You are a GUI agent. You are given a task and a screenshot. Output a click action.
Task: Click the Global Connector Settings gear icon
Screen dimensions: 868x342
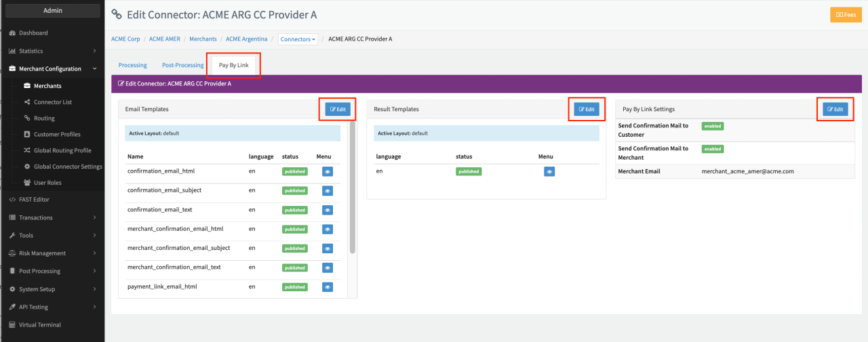pyautogui.click(x=27, y=167)
